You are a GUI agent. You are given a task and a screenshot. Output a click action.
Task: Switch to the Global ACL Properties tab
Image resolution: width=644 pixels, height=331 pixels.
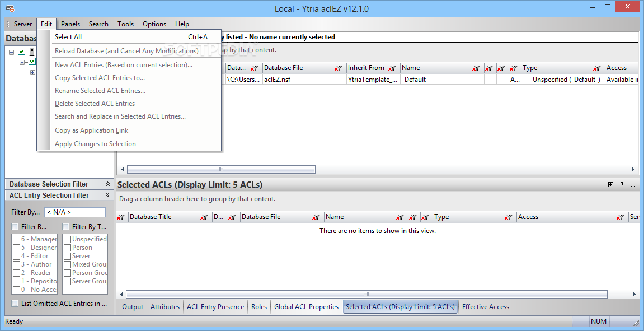pos(307,307)
